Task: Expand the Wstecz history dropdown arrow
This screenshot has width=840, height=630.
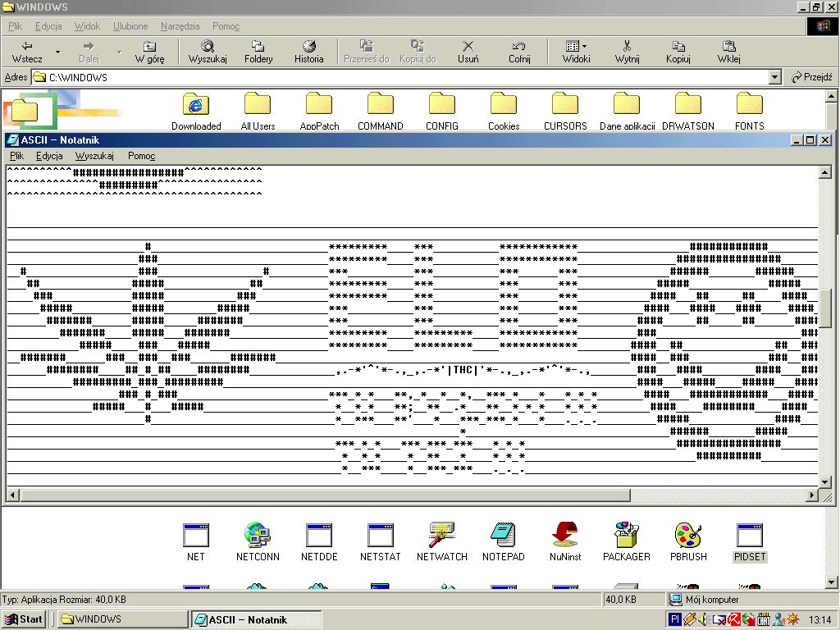Action: (x=57, y=52)
